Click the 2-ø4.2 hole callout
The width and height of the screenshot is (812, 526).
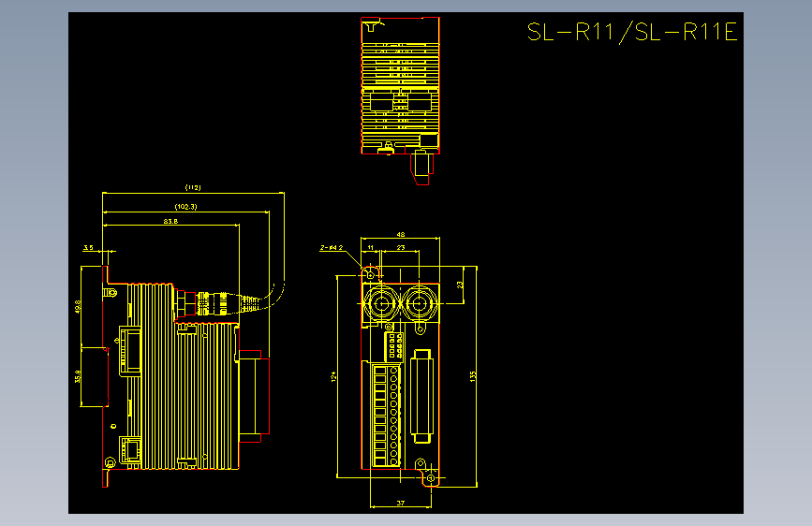coord(332,248)
